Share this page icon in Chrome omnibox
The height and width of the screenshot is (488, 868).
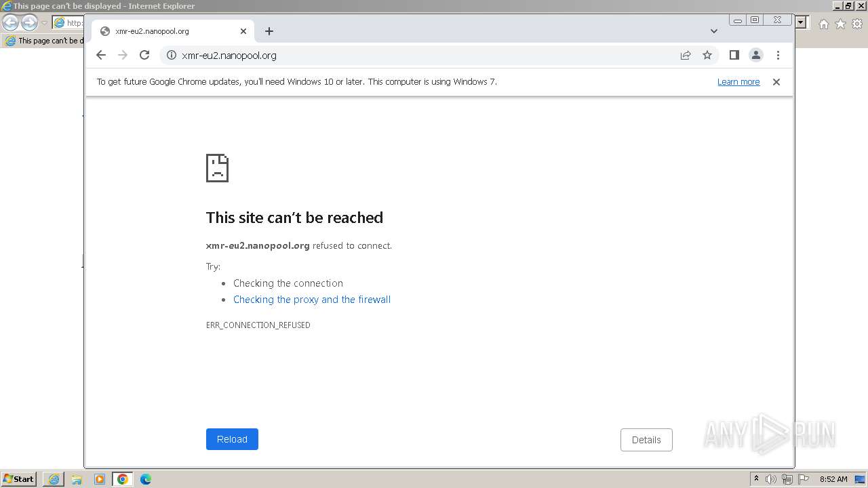click(686, 56)
